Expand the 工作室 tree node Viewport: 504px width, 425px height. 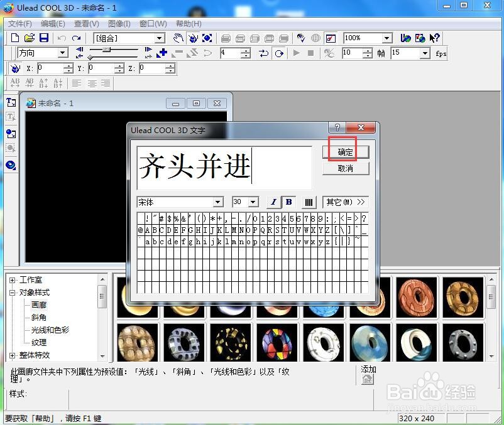[12, 280]
